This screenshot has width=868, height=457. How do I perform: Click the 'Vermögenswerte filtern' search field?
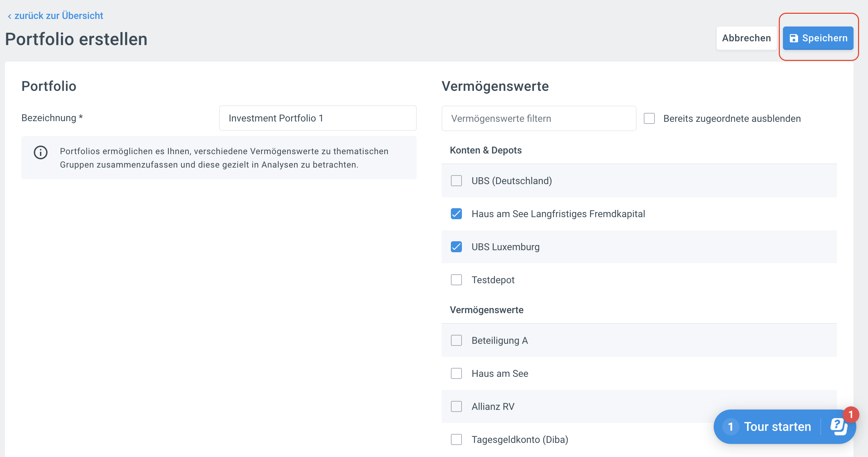539,118
